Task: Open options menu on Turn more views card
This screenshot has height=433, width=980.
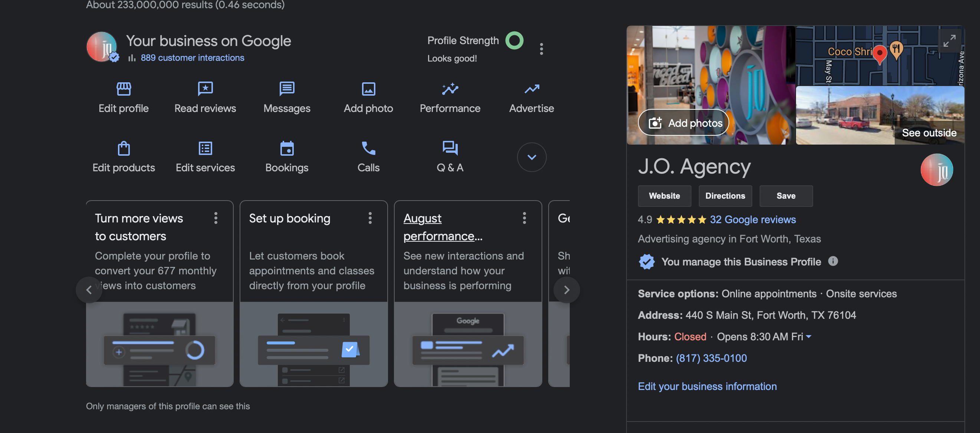Action: [x=216, y=218]
